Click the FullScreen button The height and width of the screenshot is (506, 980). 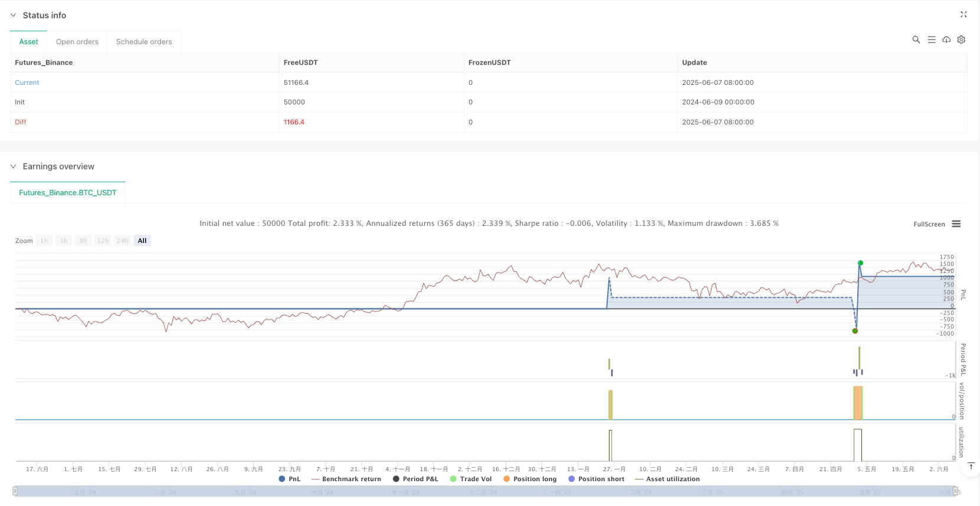929,224
